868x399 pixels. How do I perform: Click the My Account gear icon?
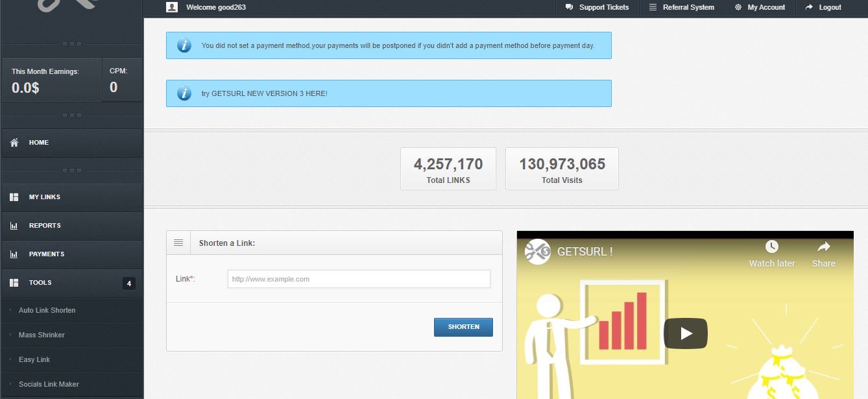[x=738, y=7]
